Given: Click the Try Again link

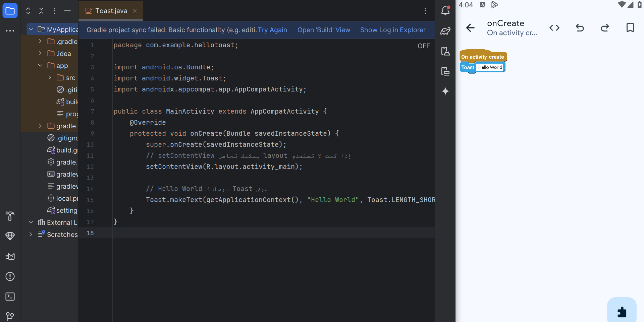Looking at the screenshot, I should coord(272,30).
